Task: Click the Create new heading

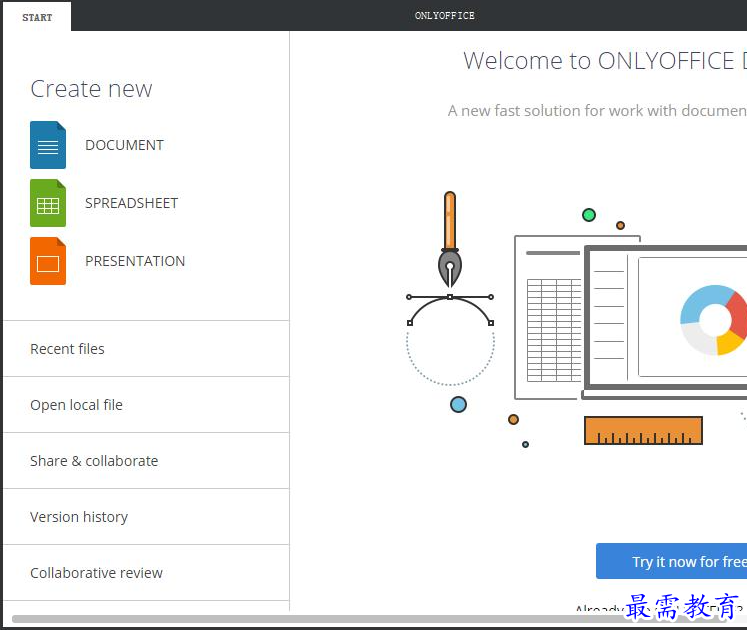Action: pos(91,89)
